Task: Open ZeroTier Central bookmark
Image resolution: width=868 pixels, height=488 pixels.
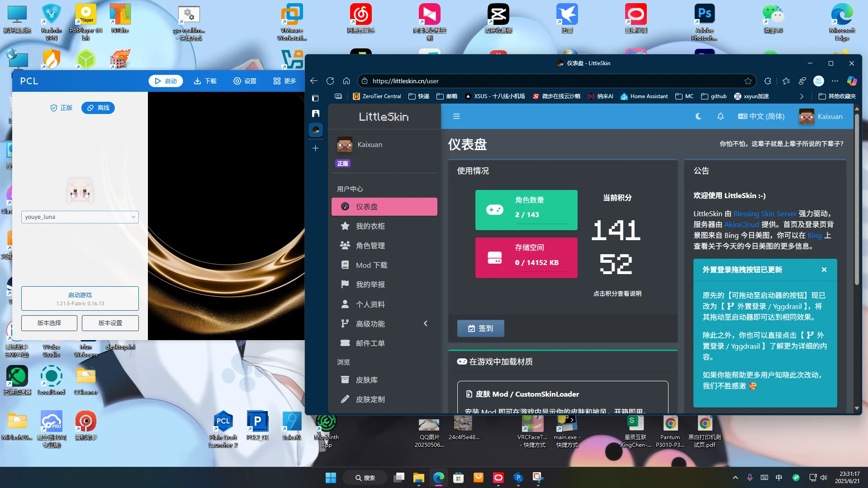Action: (377, 96)
